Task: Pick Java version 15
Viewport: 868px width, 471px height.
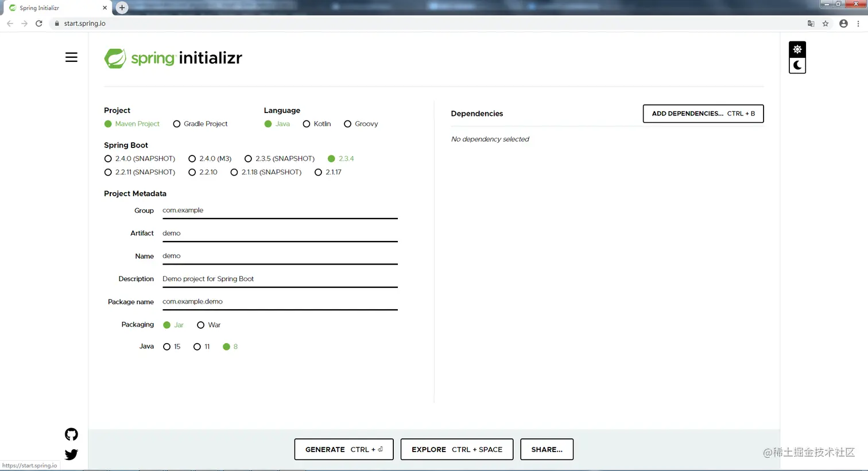Action: click(x=172, y=347)
